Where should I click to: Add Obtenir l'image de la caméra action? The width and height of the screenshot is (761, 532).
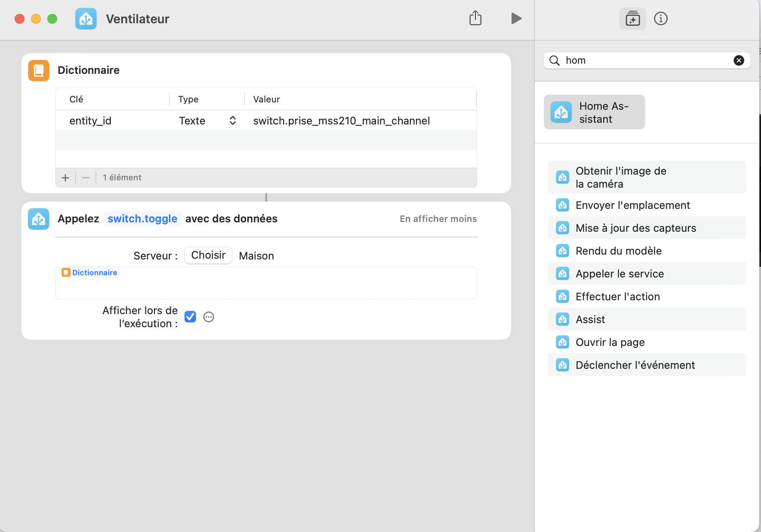pyautogui.click(x=647, y=177)
